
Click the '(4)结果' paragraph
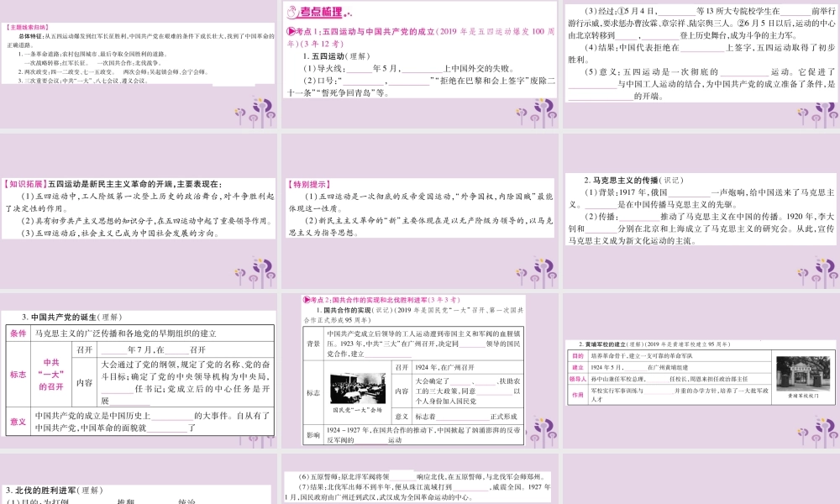tap(701, 54)
